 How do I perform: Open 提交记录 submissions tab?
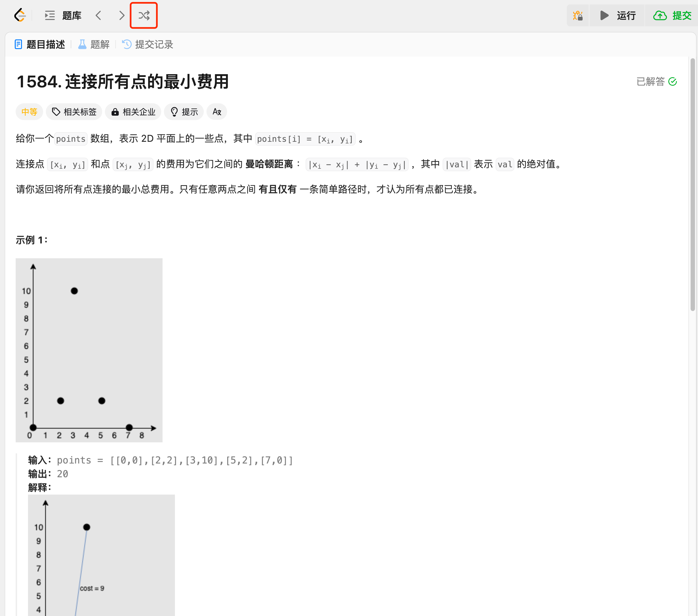(147, 45)
